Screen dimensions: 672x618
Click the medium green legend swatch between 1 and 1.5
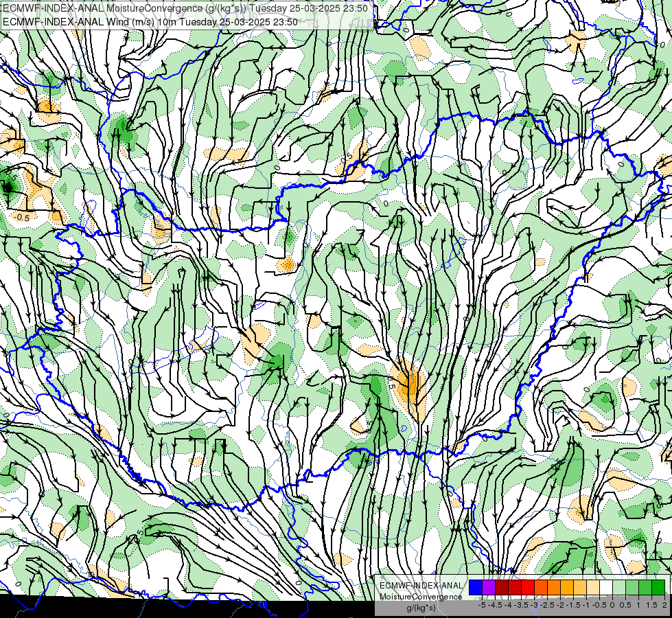[645, 588]
